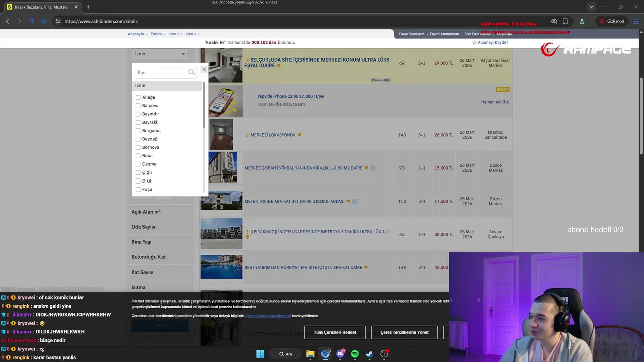
Task: Expand the Kat Sayısı filter
Action: [x=142, y=272]
